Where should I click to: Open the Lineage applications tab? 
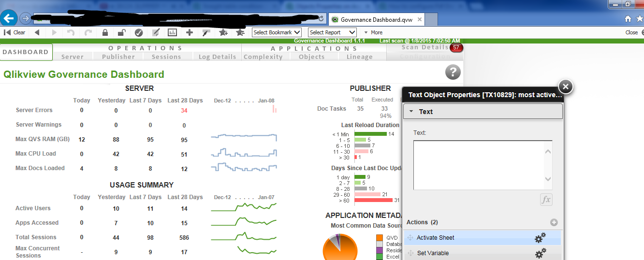click(x=360, y=57)
